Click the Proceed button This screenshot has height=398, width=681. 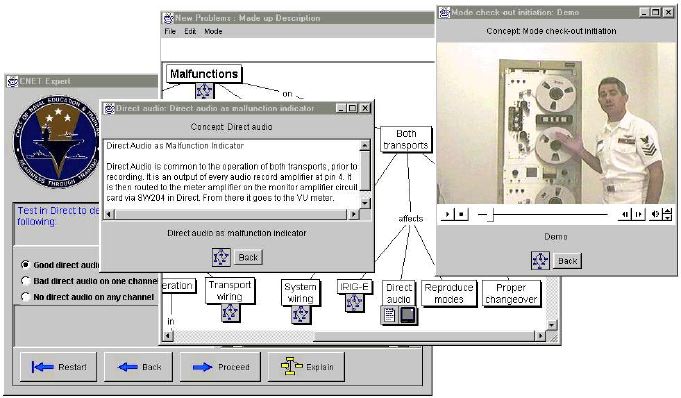tap(220, 367)
